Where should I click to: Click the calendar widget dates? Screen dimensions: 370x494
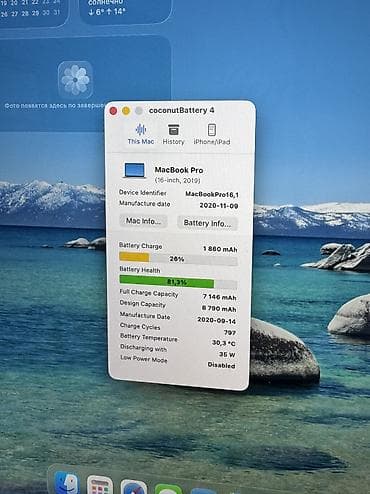click(31, 8)
